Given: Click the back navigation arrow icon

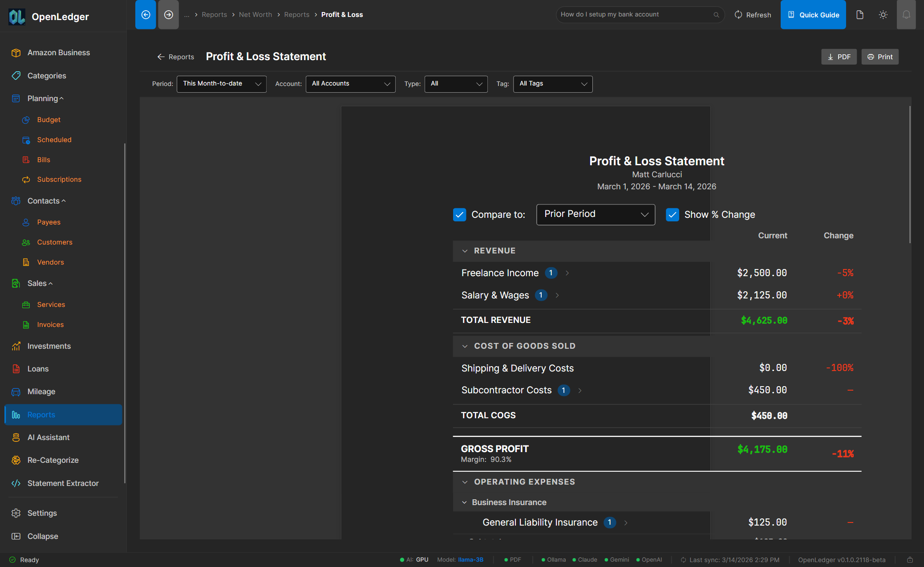Looking at the screenshot, I should coord(146,15).
